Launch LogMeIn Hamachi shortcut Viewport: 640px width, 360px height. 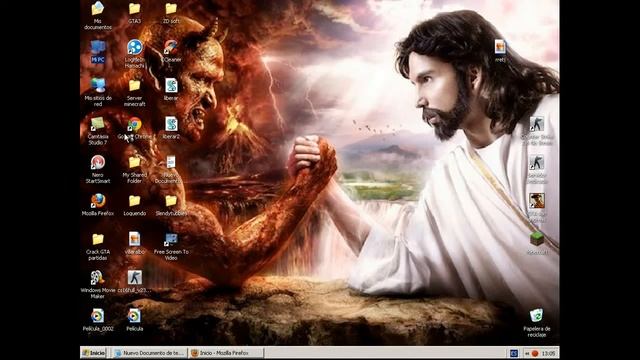point(134,54)
